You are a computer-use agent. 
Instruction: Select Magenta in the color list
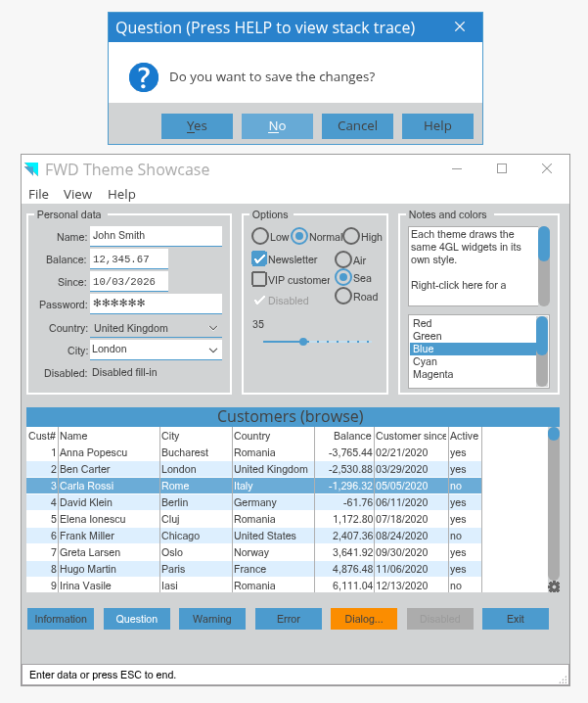(x=473, y=374)
